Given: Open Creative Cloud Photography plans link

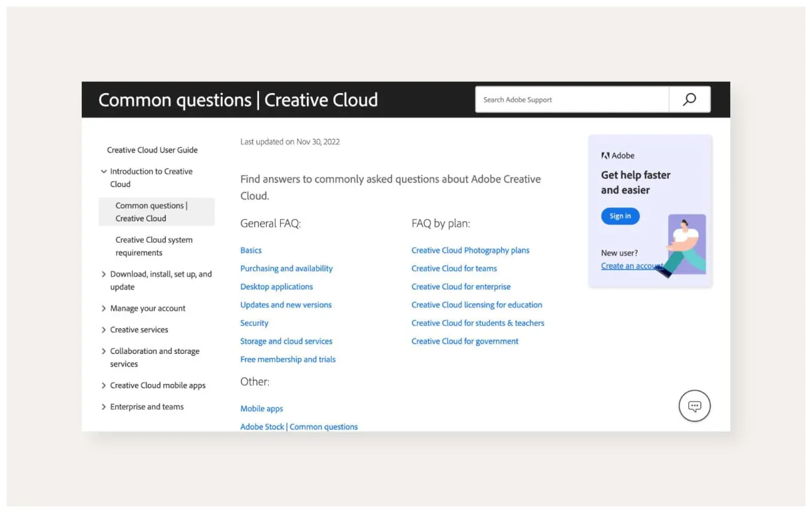Looking at the screenshot, I should pyautogui.click(x=470, y=251).
